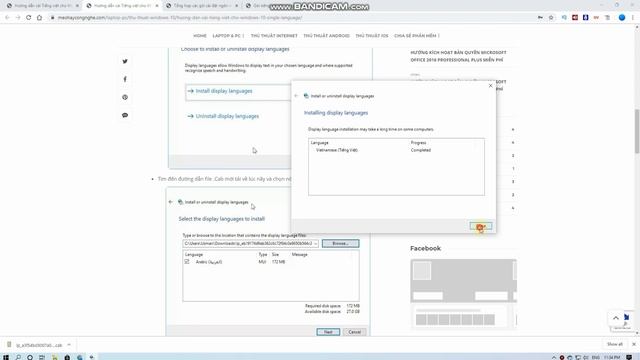Viewport: 640px width, 360px height.
Task: Open Microsoft Store from the taskbar
Action: pos(67,357)
